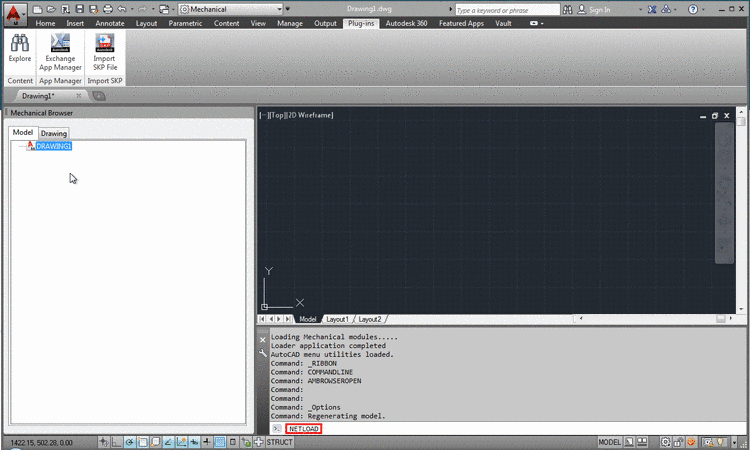Click the Redo arrow icon
The height and width of the screenshot is (450, 750).
(143, 9)
